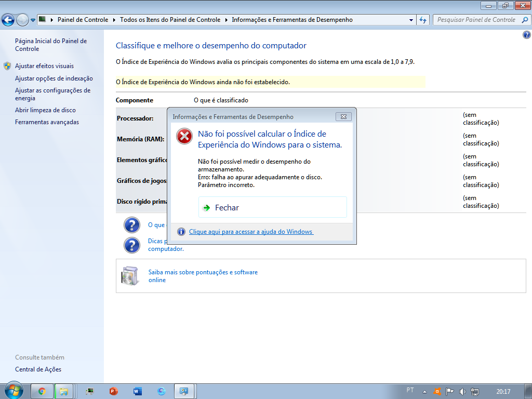Click the network tray icon

tap(475, 392)
